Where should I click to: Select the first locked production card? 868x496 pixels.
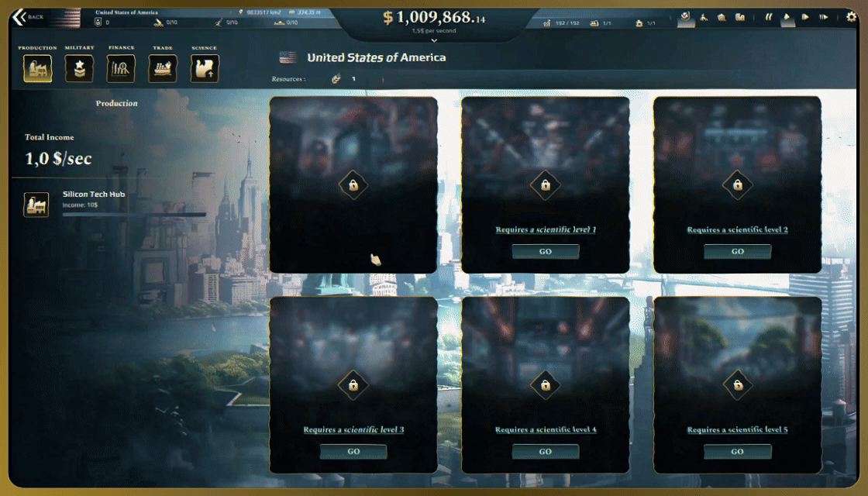pos(353,185)
